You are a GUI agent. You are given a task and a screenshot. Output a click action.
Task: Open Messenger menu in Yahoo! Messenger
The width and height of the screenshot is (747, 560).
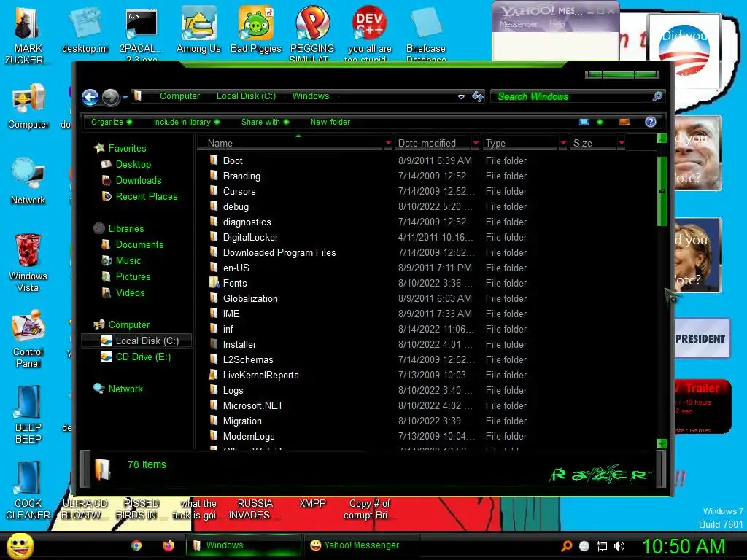(518, 24)
